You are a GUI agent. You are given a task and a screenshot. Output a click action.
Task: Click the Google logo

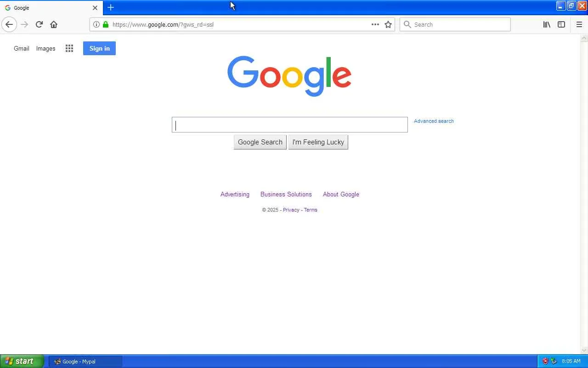pos(289,76)
